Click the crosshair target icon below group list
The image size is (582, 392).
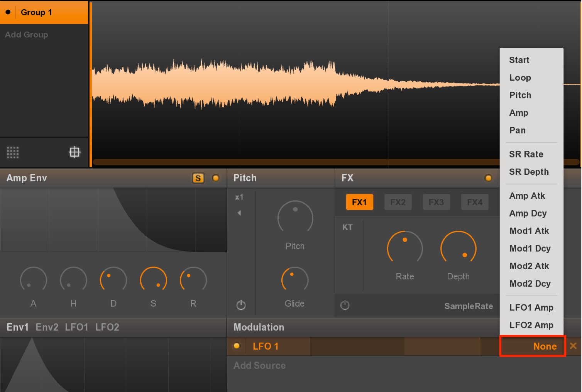coord(74,152)
